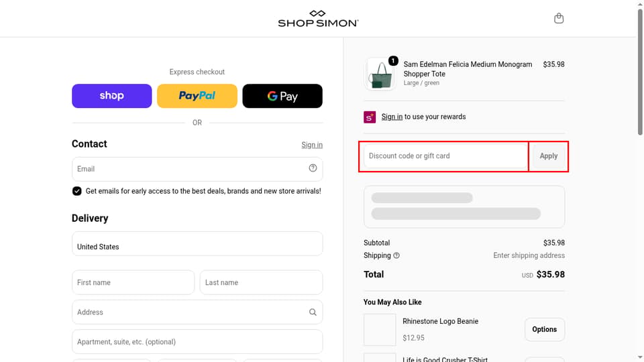Focus the Discount code or gift card field

pos(445,156)
